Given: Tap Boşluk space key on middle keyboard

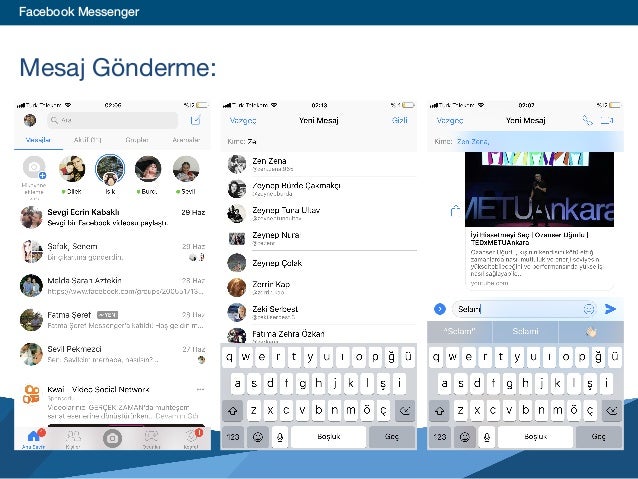Looking at the screenshot, I should 329,437.
